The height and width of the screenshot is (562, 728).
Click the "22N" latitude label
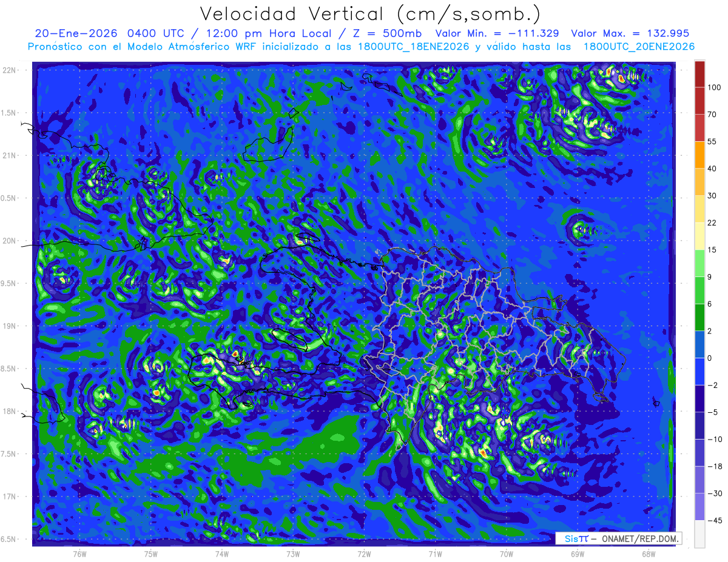9,70
